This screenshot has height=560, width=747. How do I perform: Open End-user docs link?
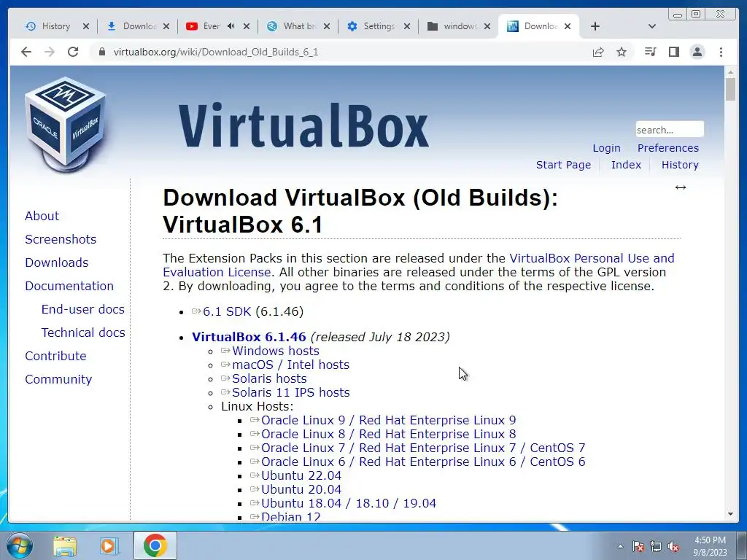pos(83,309)
